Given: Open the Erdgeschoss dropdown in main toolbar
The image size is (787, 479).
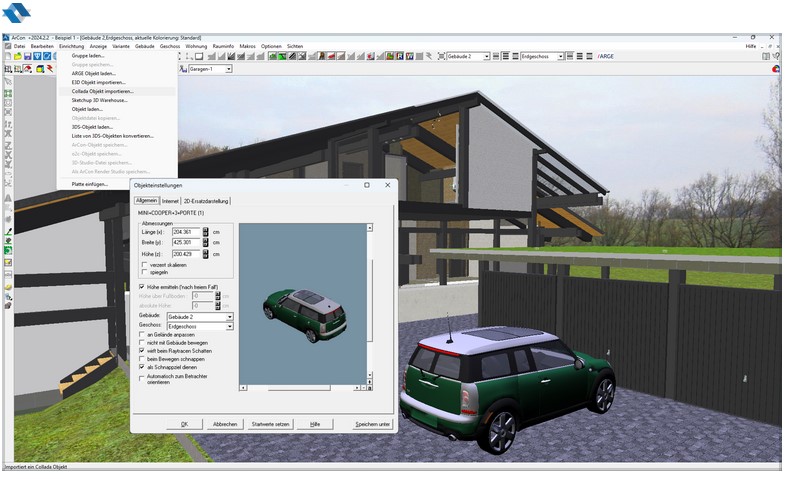Looking at the screenshot, I should tap(560, 56).
